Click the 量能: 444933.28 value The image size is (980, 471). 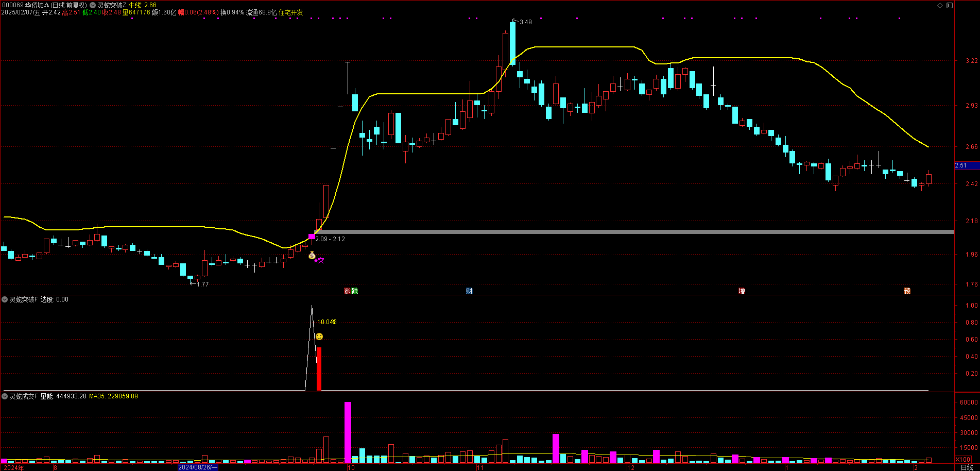(x=63, y=396)
